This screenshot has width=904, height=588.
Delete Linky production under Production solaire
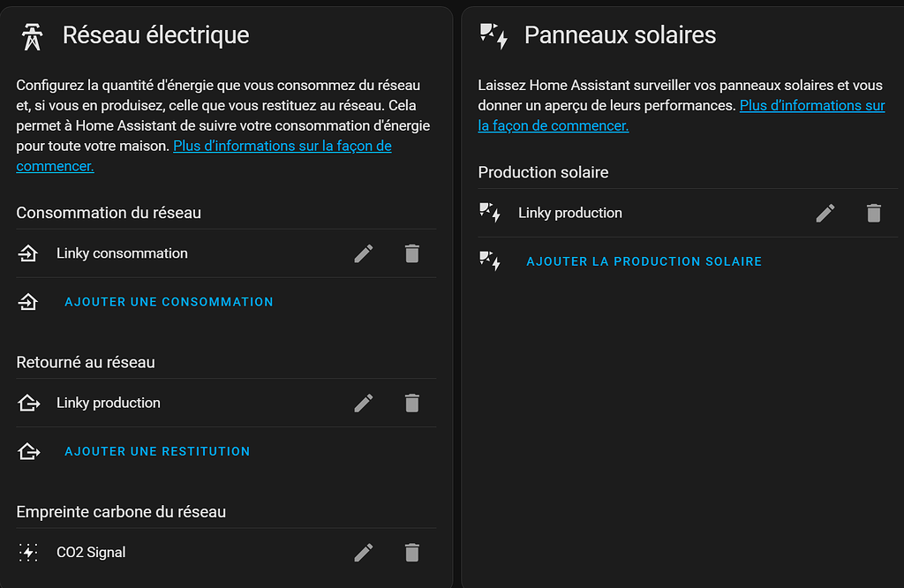[873, 214]
